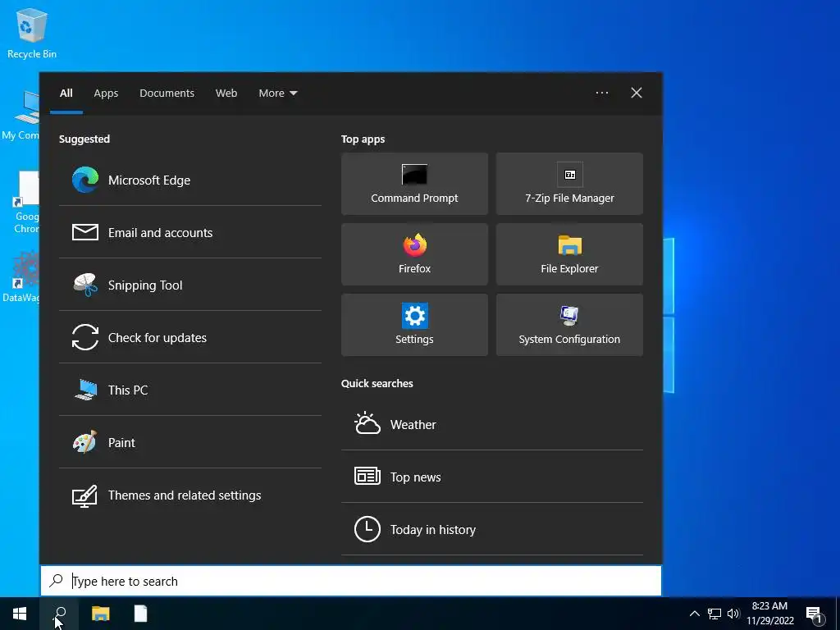
Task: Select Check for updates suggestion
Action: coord(190,337)
